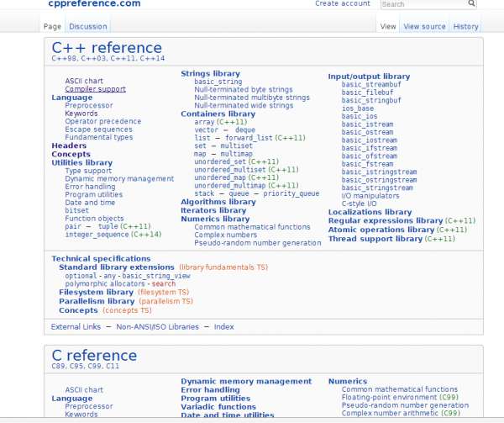Open the Strings library link

(210, 74)
